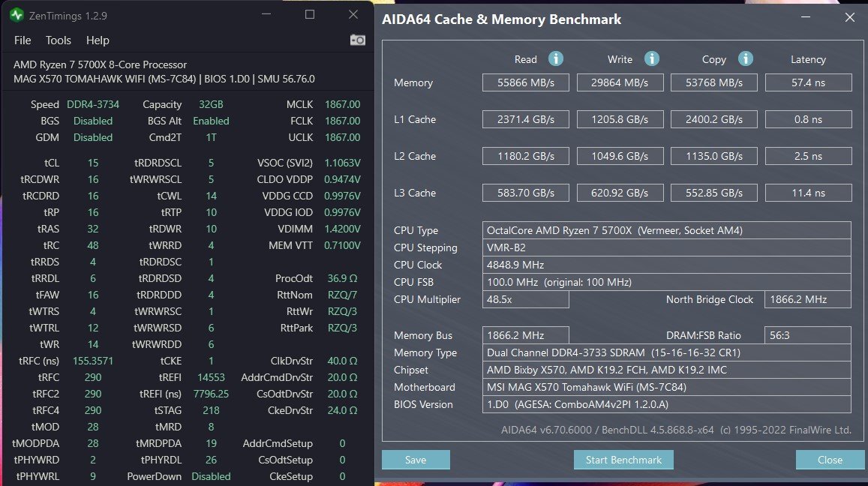Click the Read info icon
Viewport: 868px width, 486px height.
point(556,58)
